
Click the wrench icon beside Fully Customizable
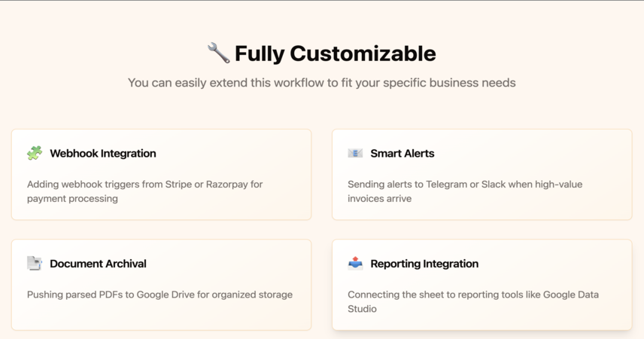coord(218,53)
